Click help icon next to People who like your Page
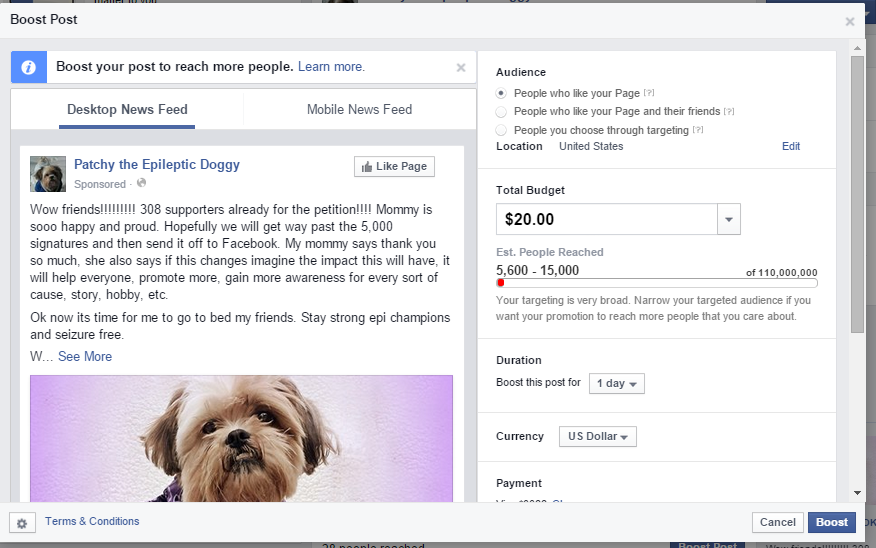This screenshot has height=548, width=876. click(649, 93)
